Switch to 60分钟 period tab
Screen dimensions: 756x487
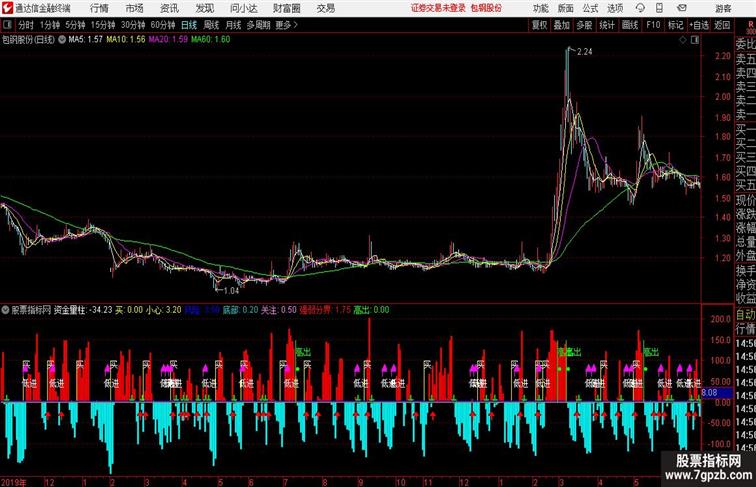pos(162,25)
